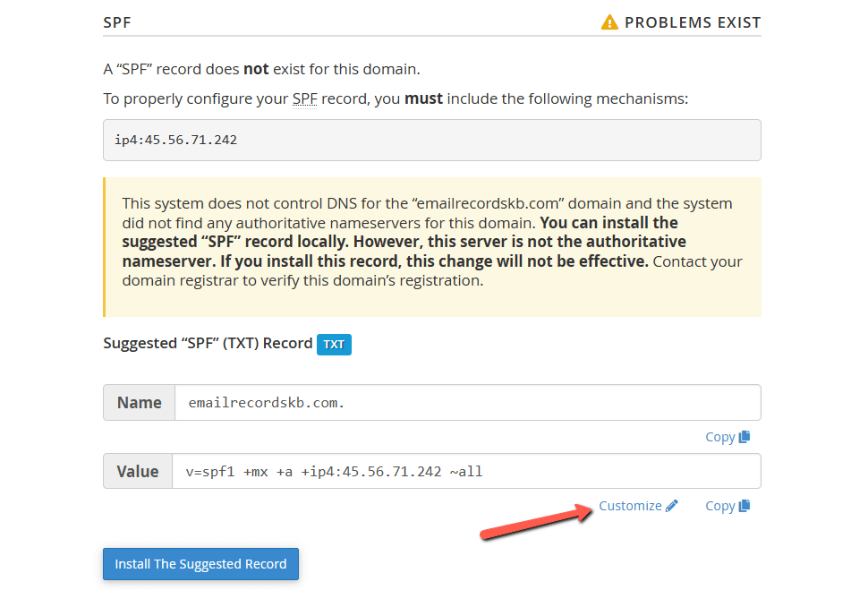Image resolution: width=868 pixels, height=590 pixels.
Task: Click the Name row label
Action: tap(139, 402)
